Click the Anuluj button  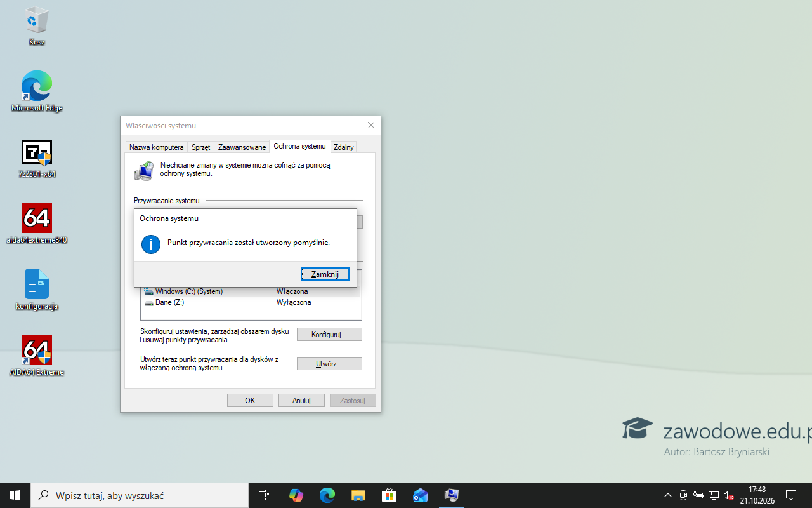301,401
